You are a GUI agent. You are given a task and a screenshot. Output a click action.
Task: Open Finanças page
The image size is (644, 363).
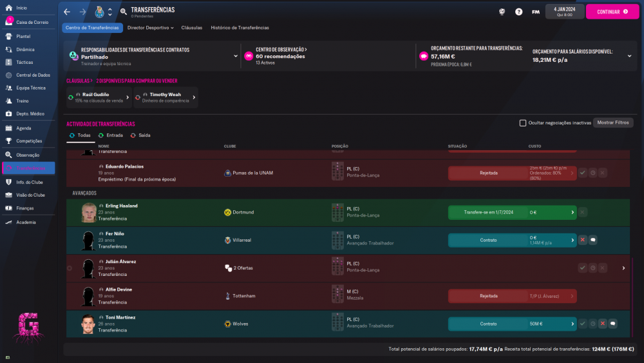click(x=24, y=208)
